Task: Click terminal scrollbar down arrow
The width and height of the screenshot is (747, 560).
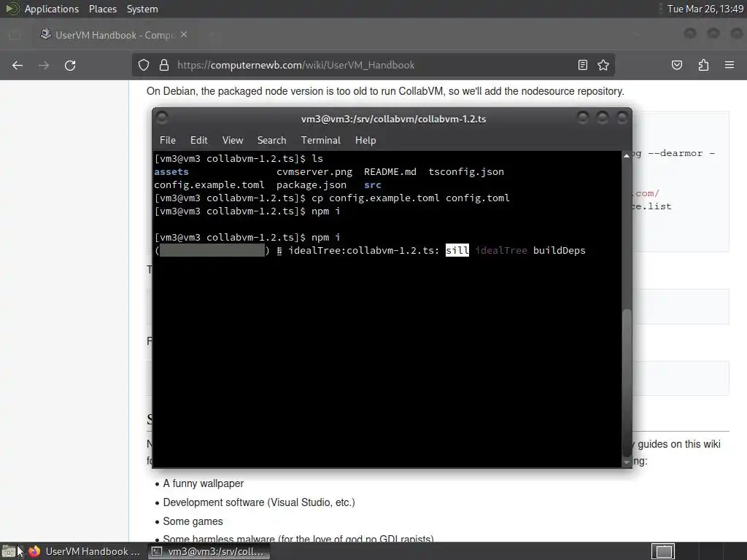Action: (627, 462)
